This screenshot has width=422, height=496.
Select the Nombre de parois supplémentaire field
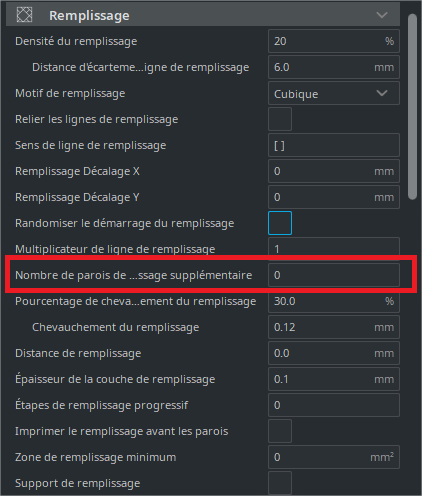[334, 275]
